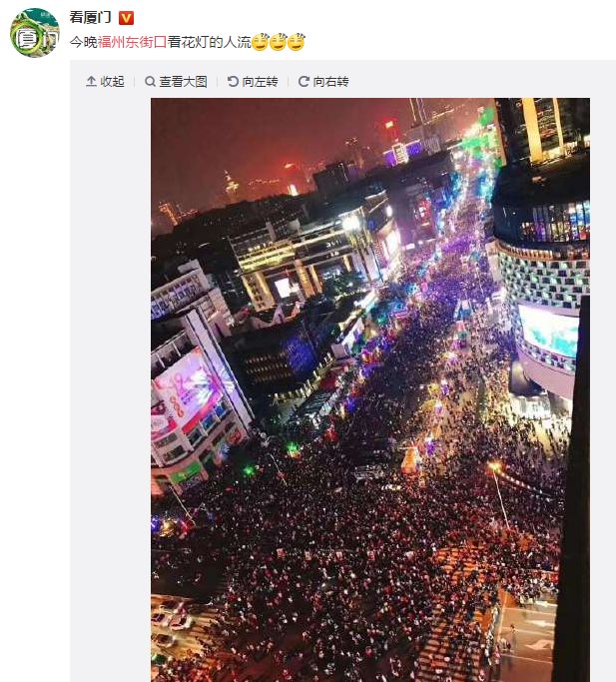Collapse image using the up-arrow icon

[91, 81]
